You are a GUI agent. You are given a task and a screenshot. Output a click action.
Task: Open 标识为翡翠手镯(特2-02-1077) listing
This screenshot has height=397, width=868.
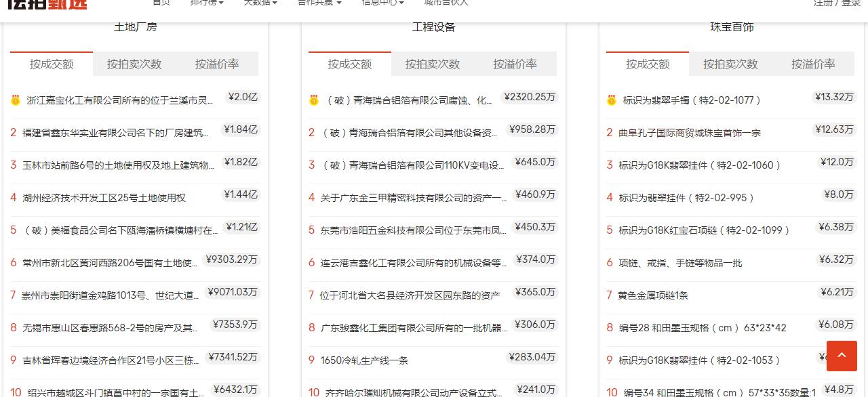coord(692,100)
